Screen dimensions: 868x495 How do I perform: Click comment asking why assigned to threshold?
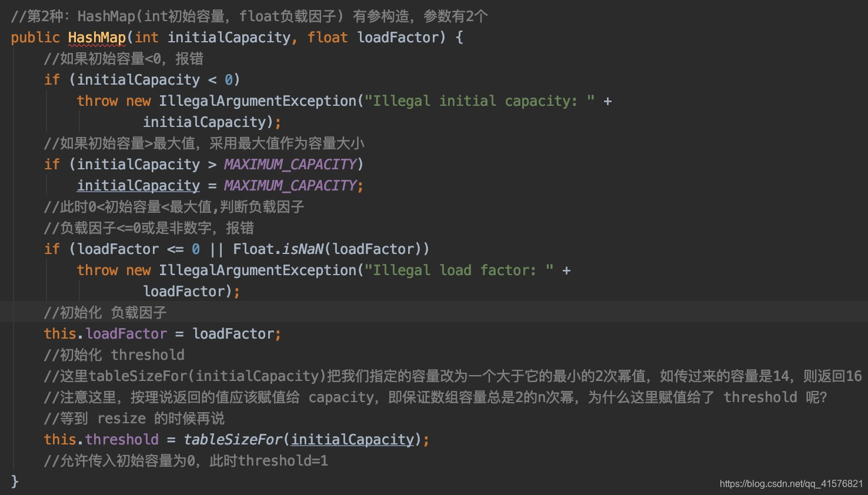436,397
